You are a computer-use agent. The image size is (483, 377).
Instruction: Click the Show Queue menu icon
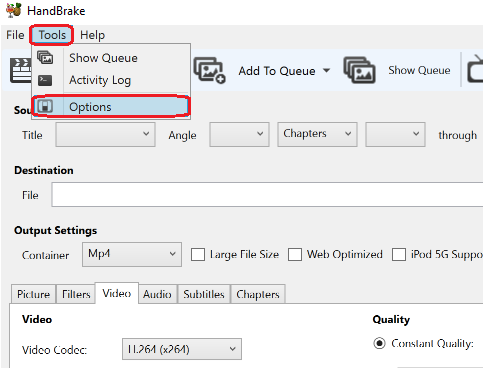point(45,57)
